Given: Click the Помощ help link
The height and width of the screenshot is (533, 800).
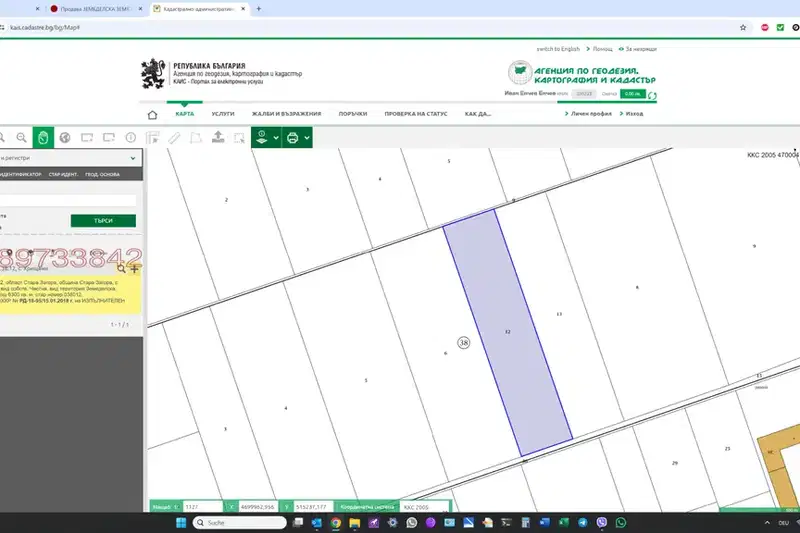Looking at the screenshot, I should (602, 49).
